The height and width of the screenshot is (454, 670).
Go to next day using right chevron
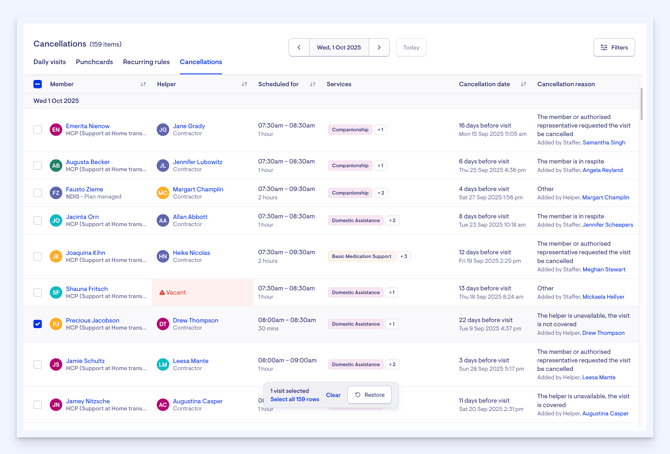click(379, 47)
